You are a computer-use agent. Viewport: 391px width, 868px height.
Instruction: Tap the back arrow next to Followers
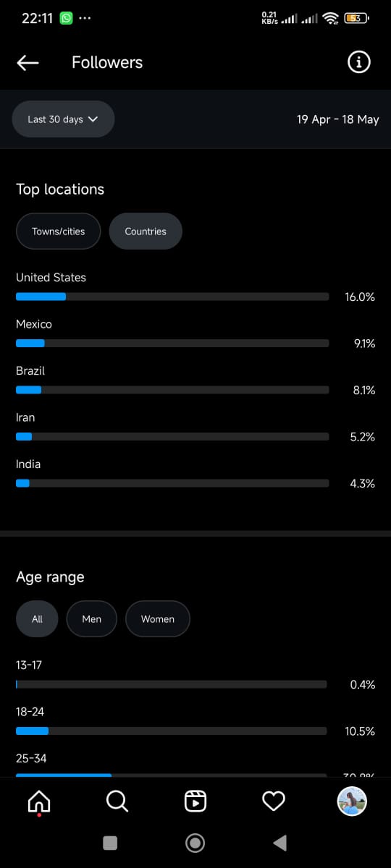pyautogui.click(x=28, y=63)
